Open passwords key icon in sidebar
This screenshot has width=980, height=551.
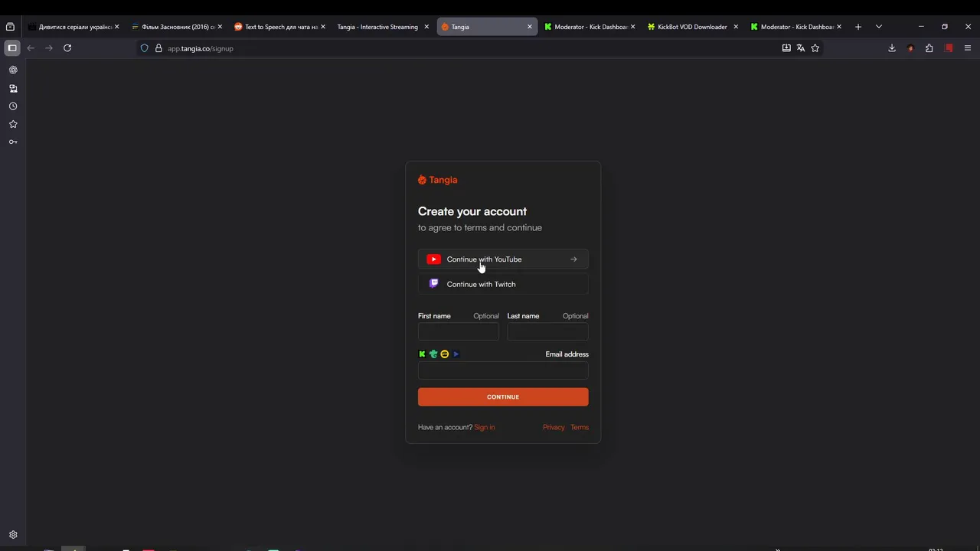(13, 142)
